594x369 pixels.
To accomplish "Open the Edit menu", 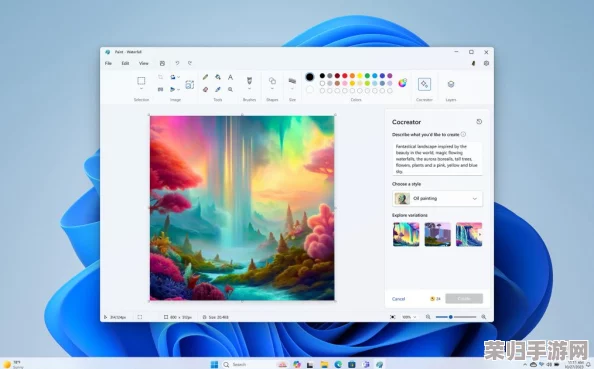I will coord(125,63).
